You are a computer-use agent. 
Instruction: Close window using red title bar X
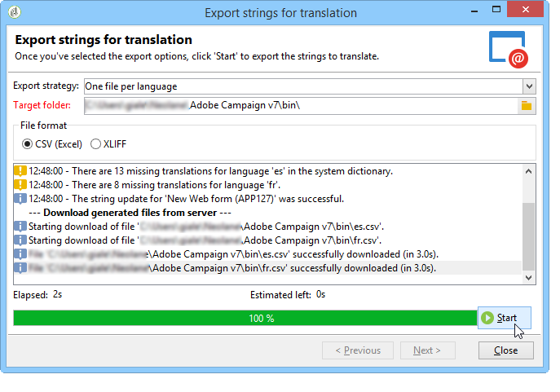coord(526,9)
